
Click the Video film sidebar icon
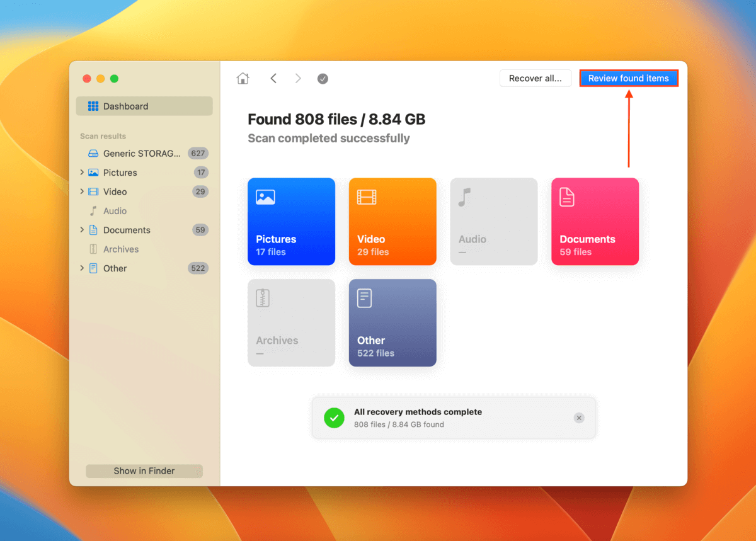coord(93,191)
